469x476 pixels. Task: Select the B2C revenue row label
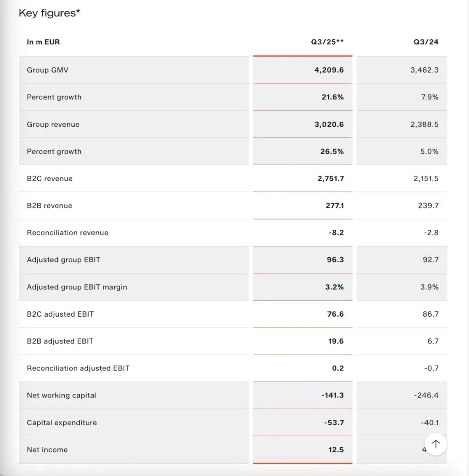50,178
